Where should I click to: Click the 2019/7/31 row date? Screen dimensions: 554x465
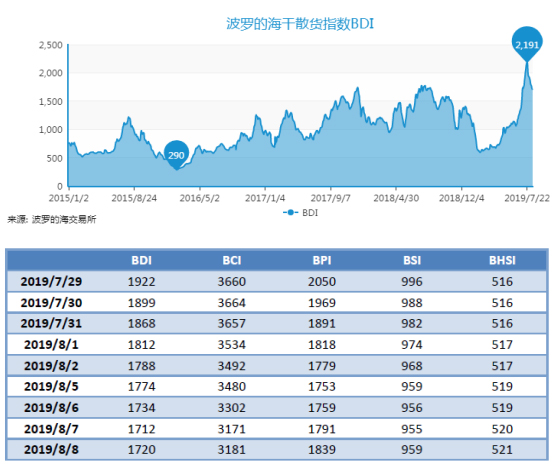[51, 323]
